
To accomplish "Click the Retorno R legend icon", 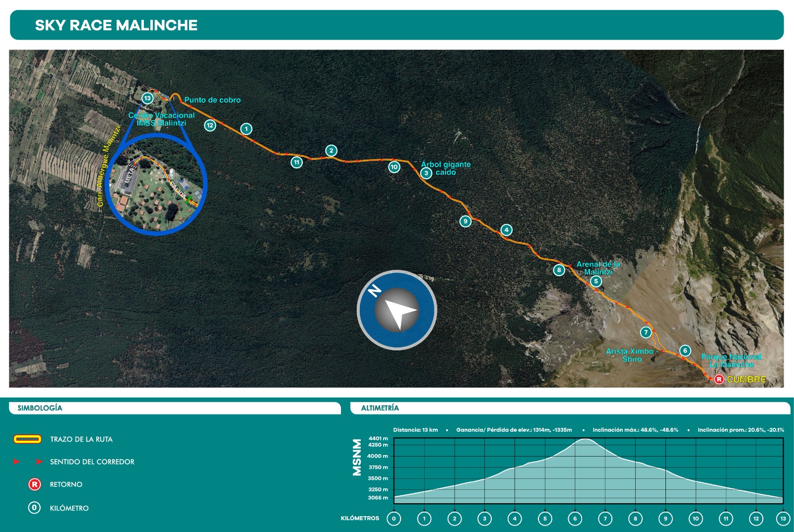I will [34, 484].
